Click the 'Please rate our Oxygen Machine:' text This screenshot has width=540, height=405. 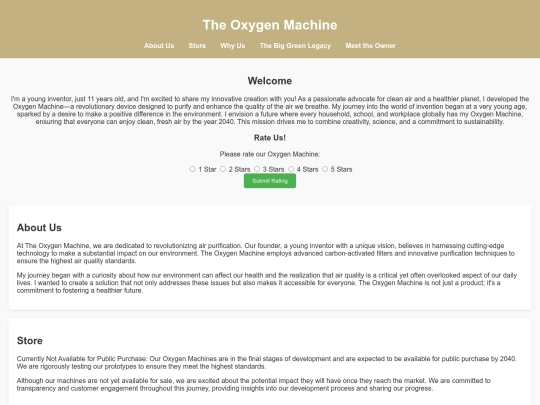click(x=270, y=154)
